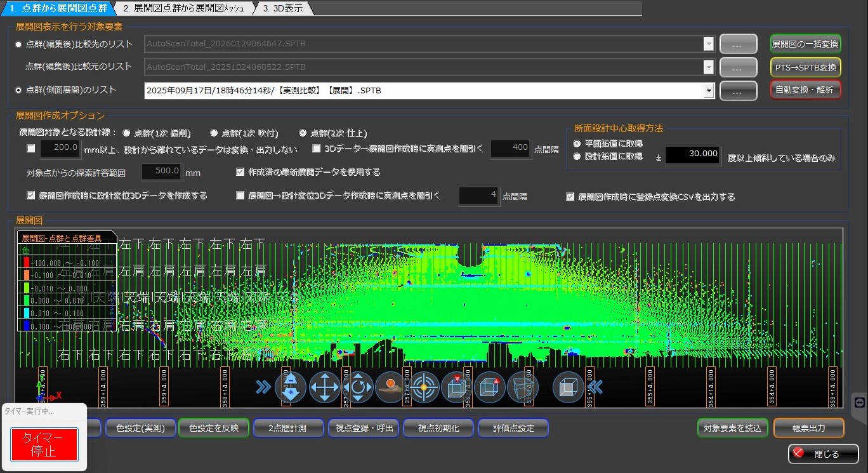Collapse toolbar with left double-chevron
Screen dimensions: 868x473
point(595,387)
